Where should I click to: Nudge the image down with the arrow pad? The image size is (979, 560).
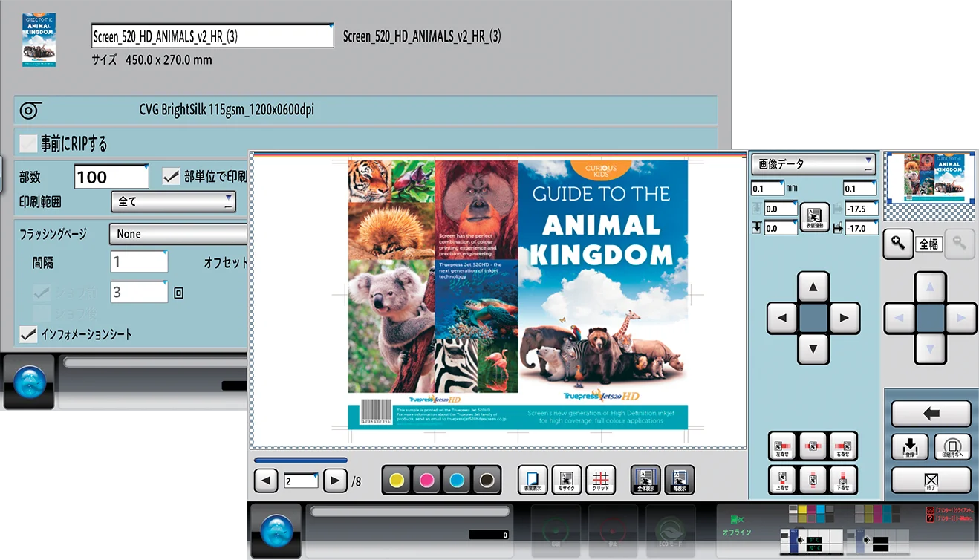tap(813, 349)
